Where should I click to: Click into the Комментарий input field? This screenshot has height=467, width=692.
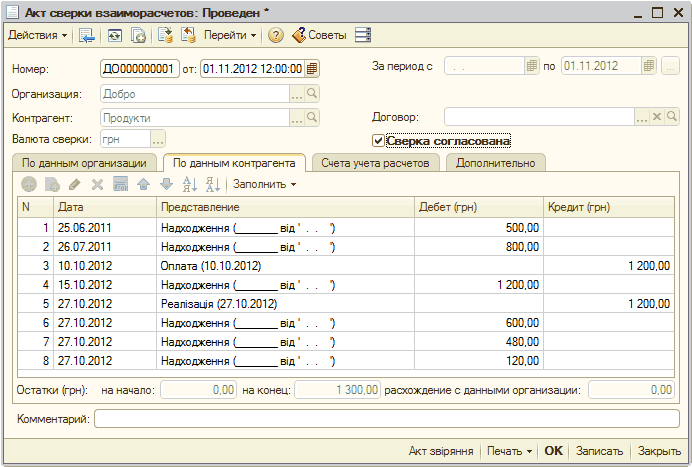(384, 418)
